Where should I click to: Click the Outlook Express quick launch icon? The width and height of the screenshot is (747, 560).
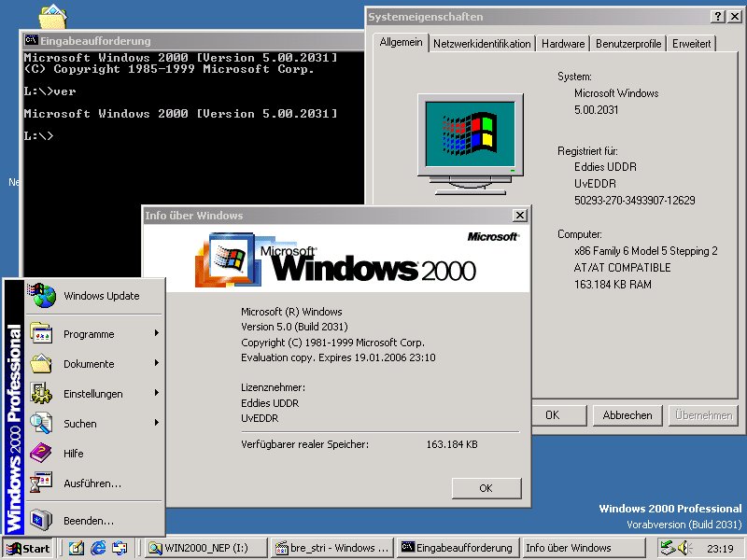[119, 549]
